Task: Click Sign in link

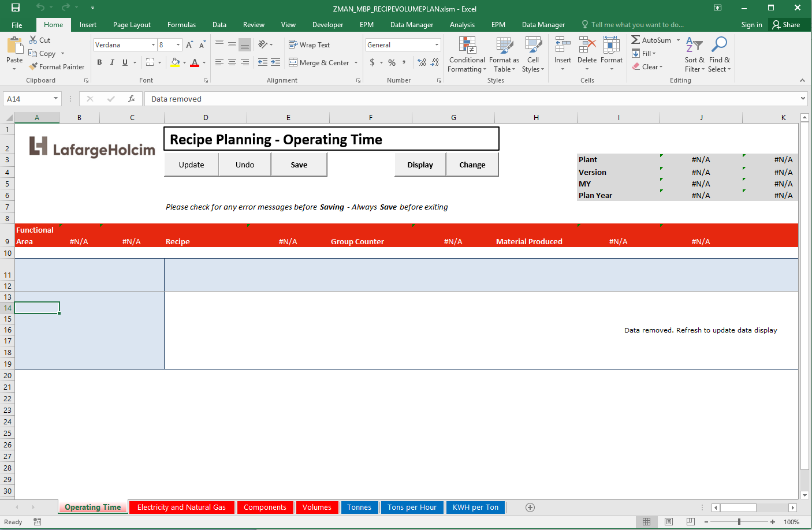Action: click(x=751, y=25)
